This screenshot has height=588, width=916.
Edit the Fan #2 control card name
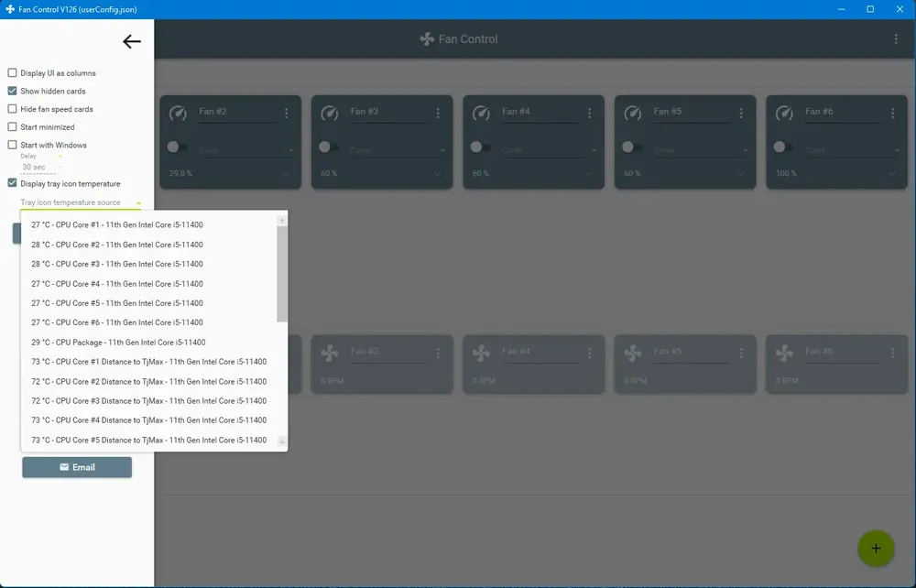coord(236,112)
